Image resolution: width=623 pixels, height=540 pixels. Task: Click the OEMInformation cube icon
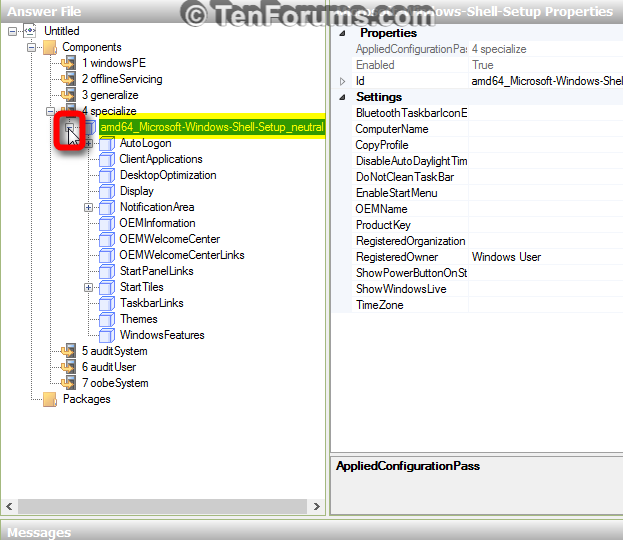click(x=107, y=223)
